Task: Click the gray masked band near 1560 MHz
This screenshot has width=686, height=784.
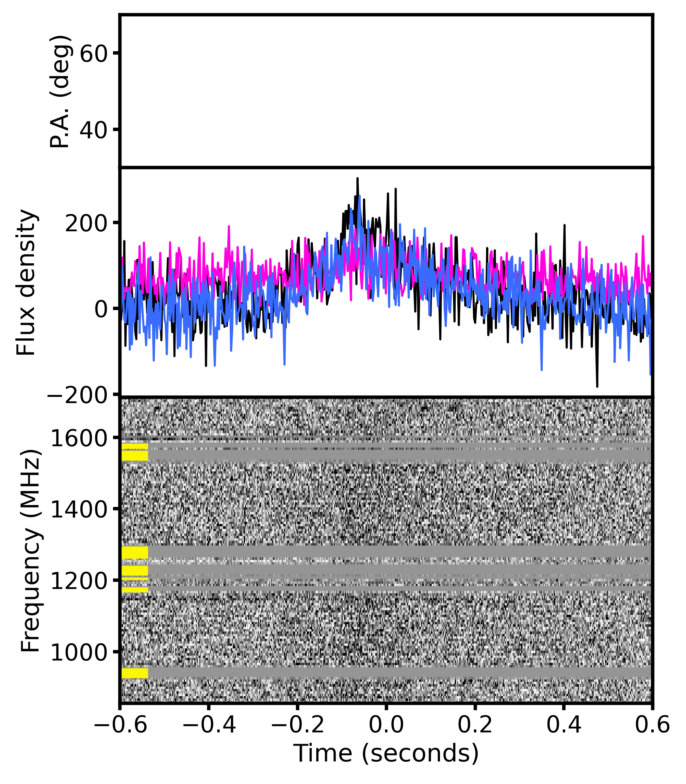Action: click(383, 455)
